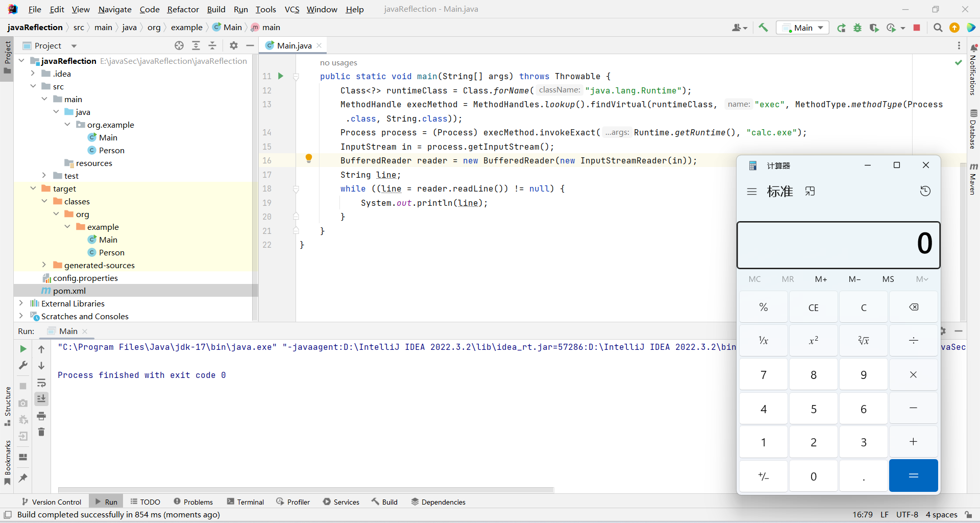Screen dimensions: 980x523
Task: Toggle scroll to end in console
Action: (41, 399)
